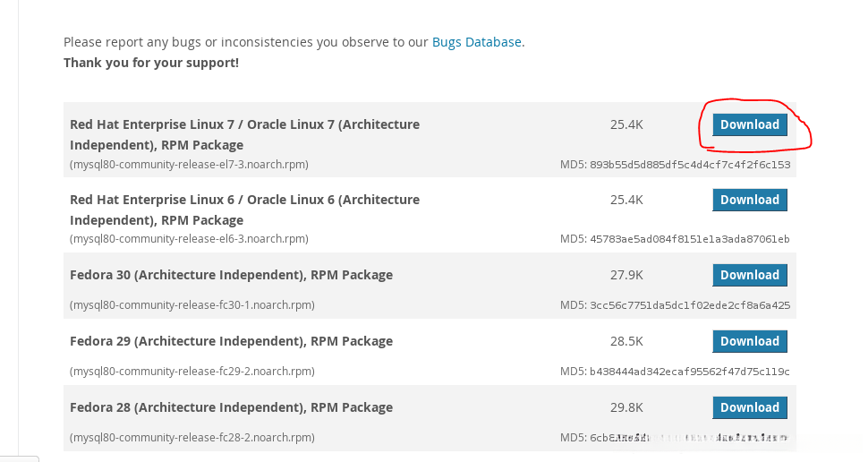This screenshot has width=868, height=462.
Task: Click the mysql80-community-release-fc30-1.noarch.rpm filename
Action: point(191,305)
